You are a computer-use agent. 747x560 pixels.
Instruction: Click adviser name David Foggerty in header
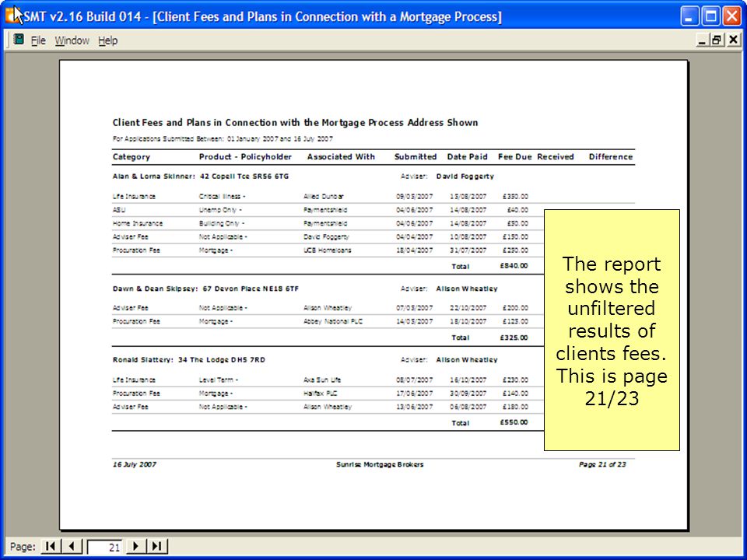[465, 177]
